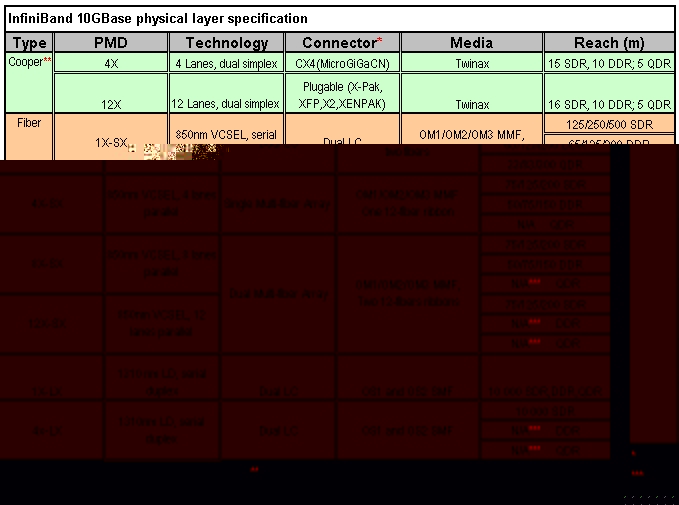Click the InfiniBand 10GBase physical layer specification title
Screen dimensions: 679x505
click(158, 19)
